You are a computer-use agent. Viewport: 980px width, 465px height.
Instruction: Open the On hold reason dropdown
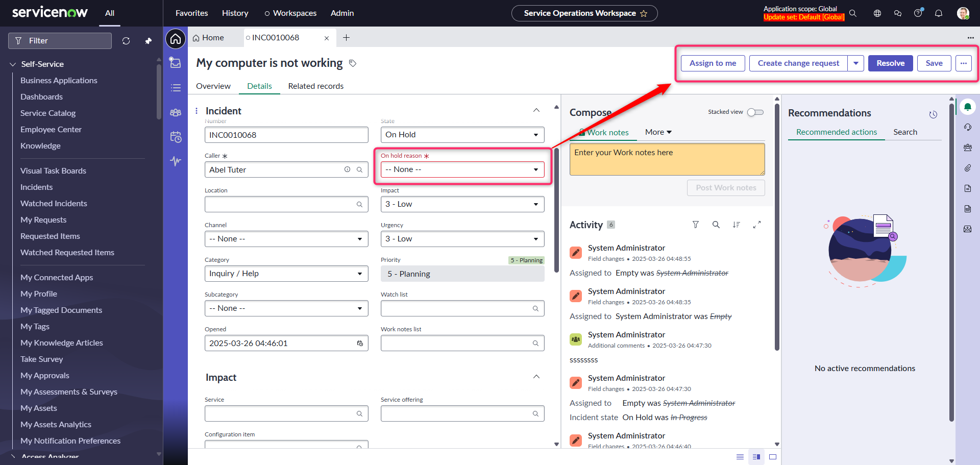(462, 169)
